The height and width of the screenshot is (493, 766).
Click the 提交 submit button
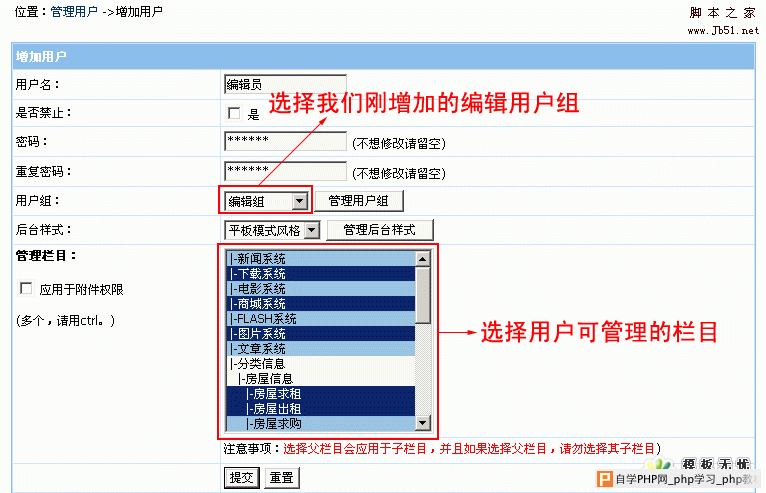(242, 477)
